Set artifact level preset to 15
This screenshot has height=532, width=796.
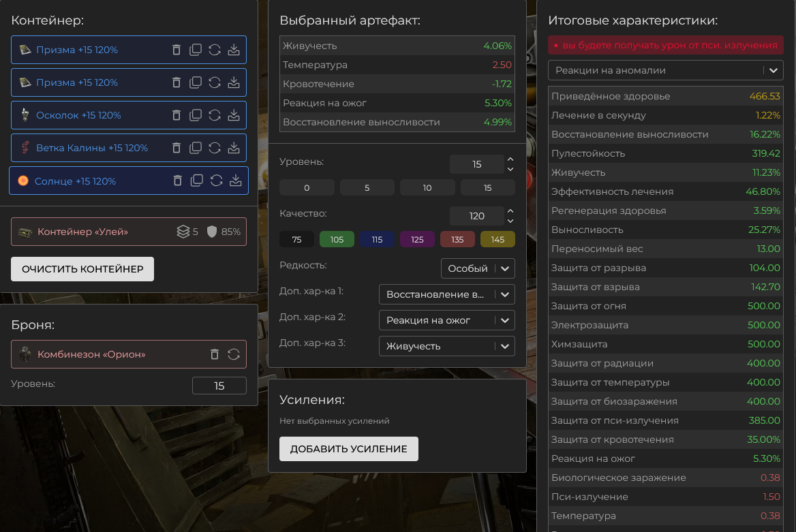[488, 188]
